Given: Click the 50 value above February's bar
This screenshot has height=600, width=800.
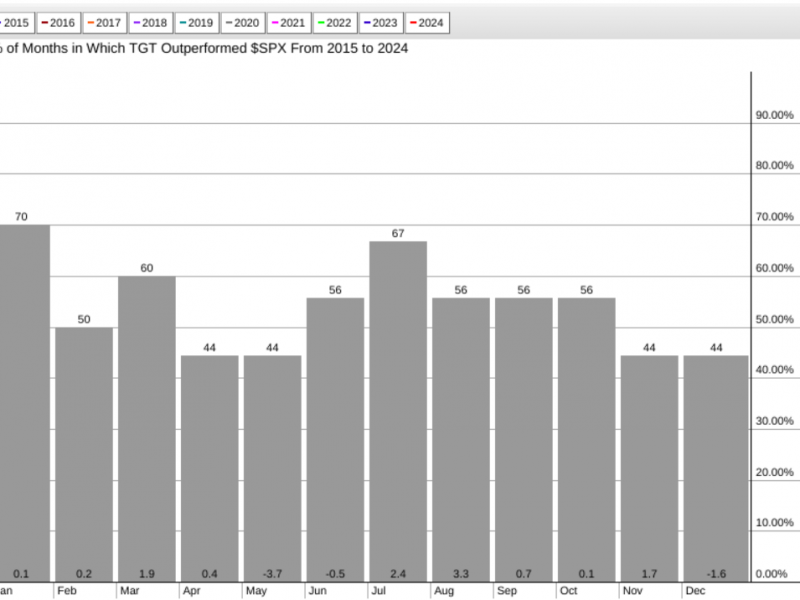Looking at the screenshot, I should click(x=84, y=319).
